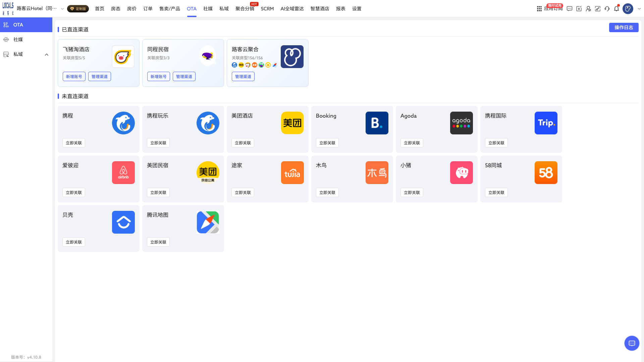This screenshot has width=644, height=362.
Task: Click the 贝壳 logo icon
Action: pyautogui.click(x=123, y=222)
